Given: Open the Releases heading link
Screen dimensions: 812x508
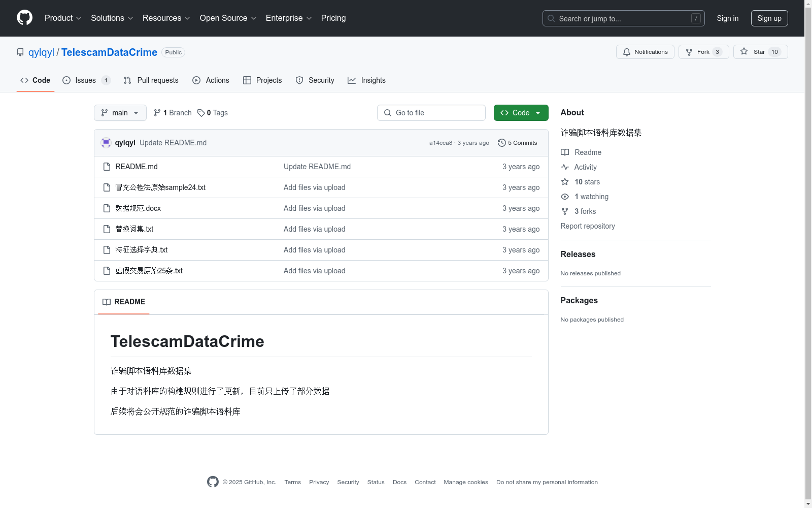Looking at the screenshot, I should 578,254.
